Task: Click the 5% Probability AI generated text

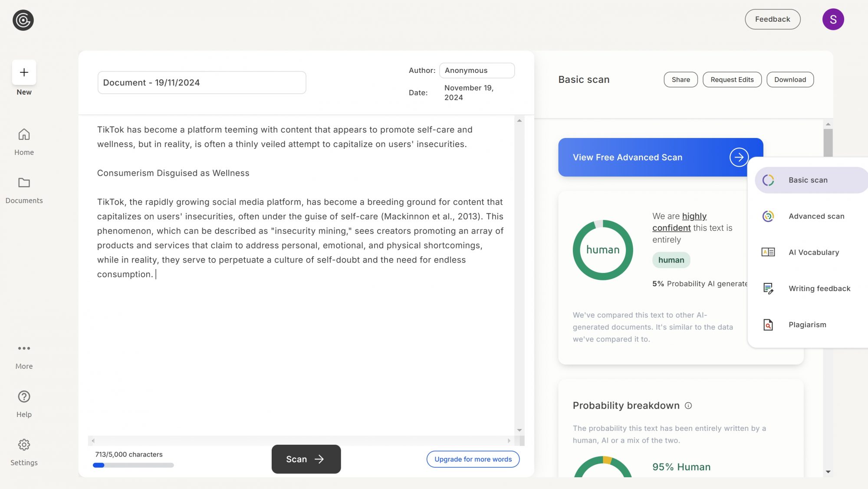Action: 700,284
